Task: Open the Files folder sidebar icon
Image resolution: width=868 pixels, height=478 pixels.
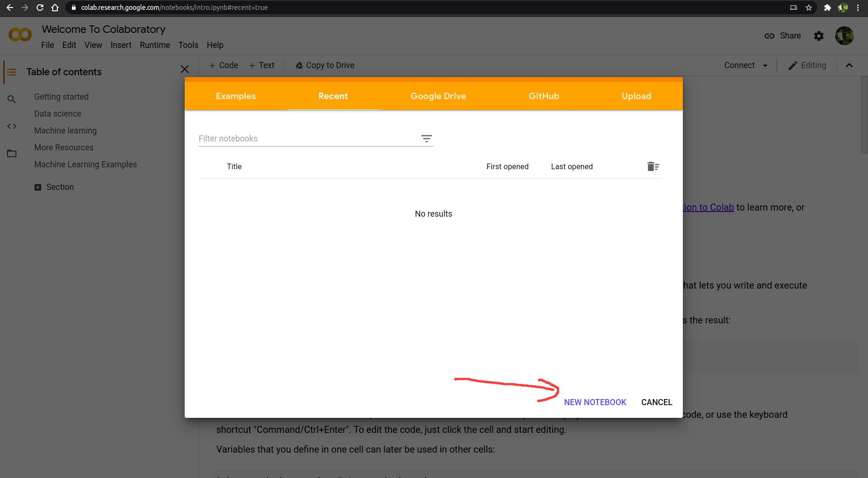Action: point(12,154)
